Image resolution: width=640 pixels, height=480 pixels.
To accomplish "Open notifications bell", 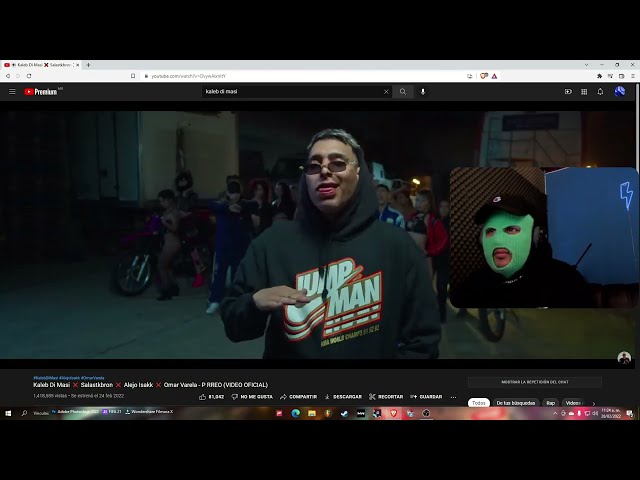I will point(600,92).
